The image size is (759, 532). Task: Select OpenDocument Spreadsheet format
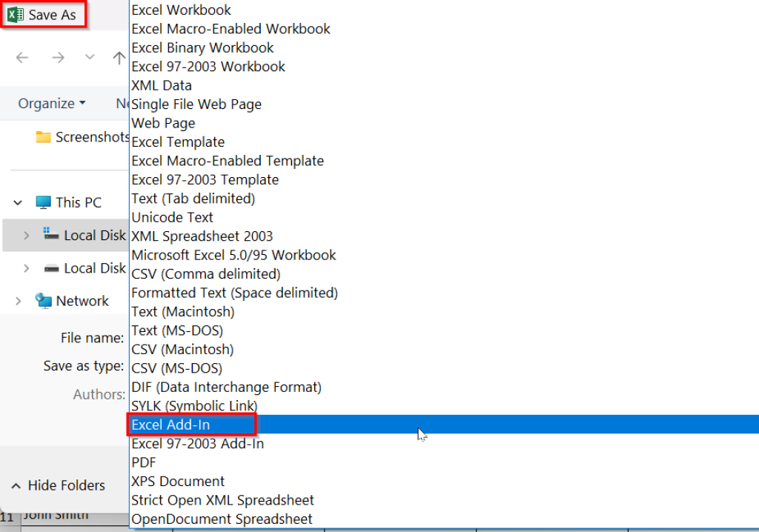pyautogui.click(x=221, y=519)
